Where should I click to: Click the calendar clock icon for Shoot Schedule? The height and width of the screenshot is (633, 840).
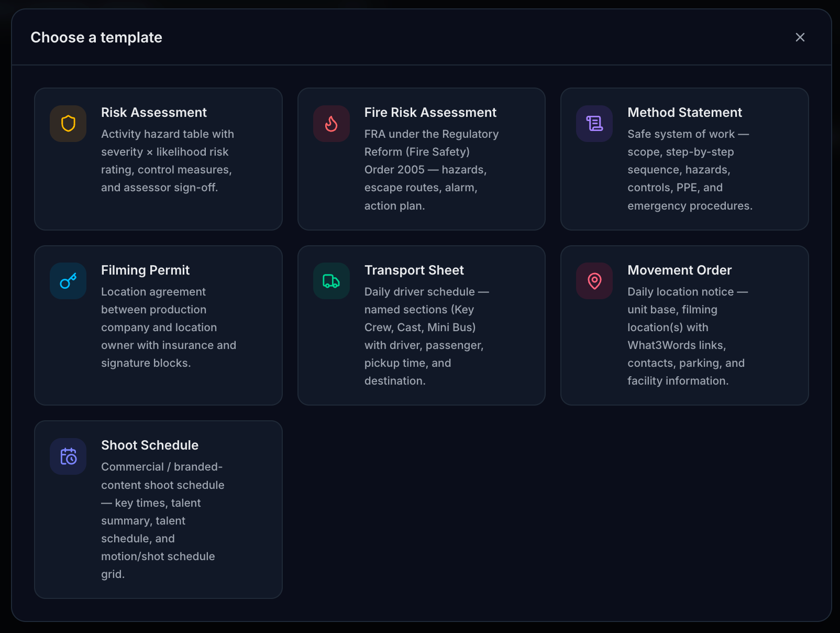point(68,456)
